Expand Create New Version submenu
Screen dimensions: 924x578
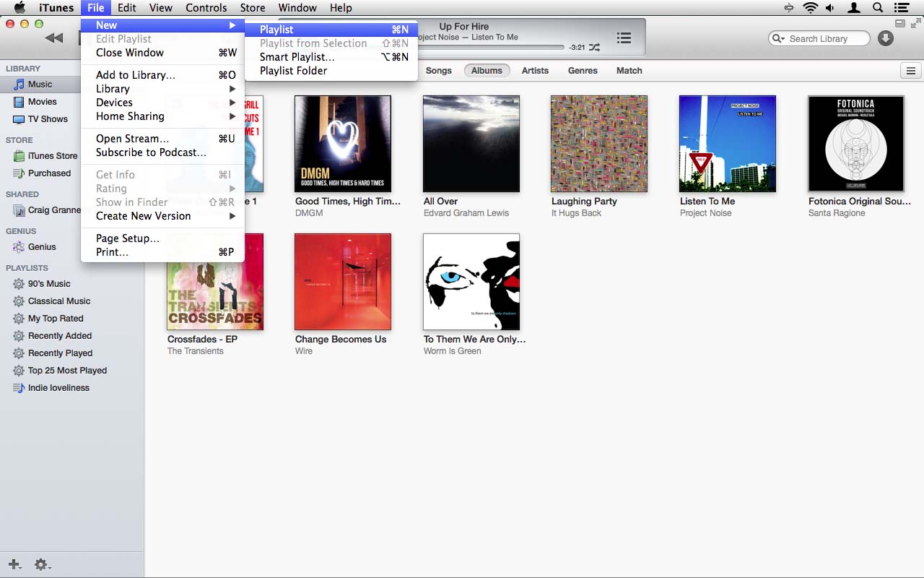pyautogui.click(x=162, y=216)
